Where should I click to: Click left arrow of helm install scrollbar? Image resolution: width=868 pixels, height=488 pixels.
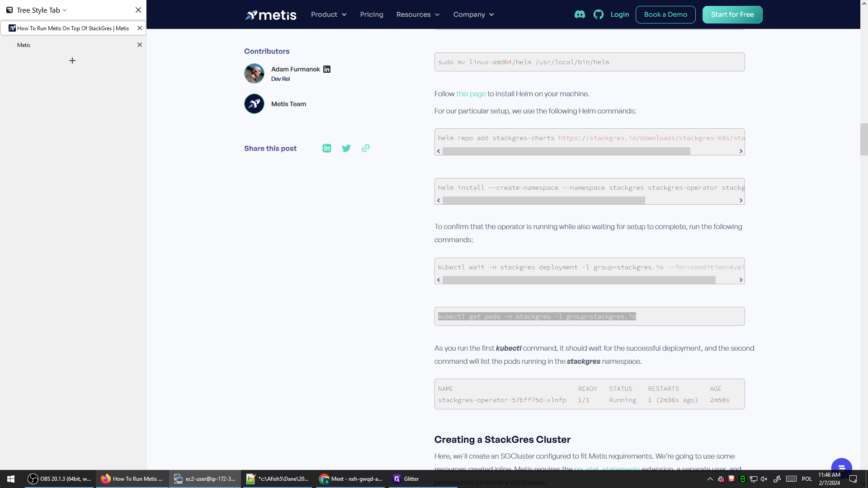[439, 201]
